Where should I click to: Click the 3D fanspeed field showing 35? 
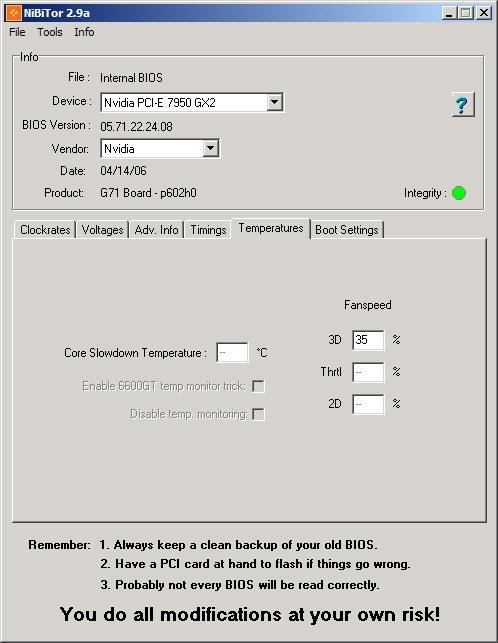pyautogui.click(x=368, y=340)
